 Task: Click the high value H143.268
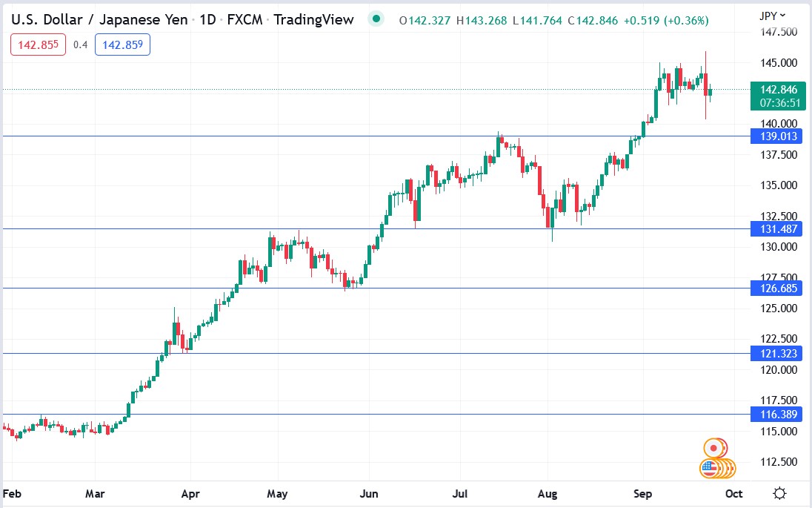point(482,21)
